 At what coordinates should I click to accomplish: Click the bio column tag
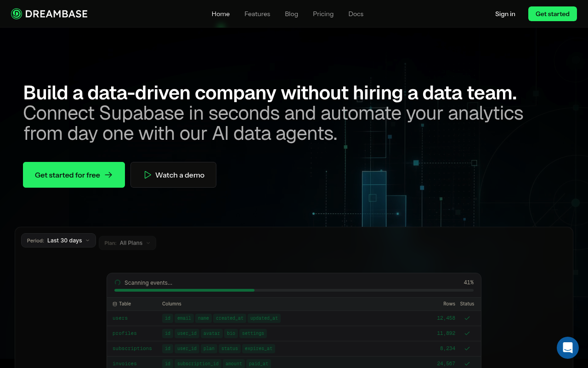pos(231,333)
